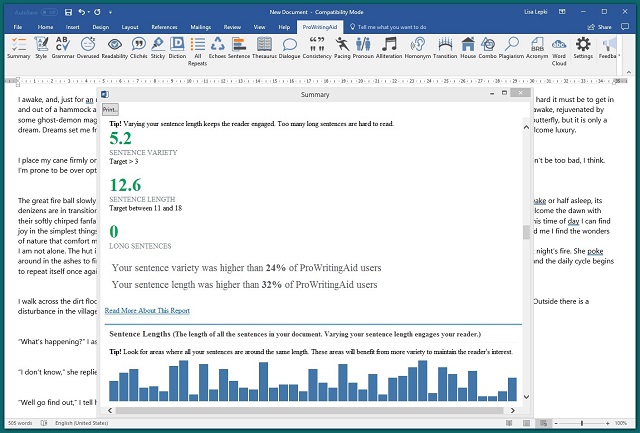Screen dimensions: 640x433
Task: Open the File menu
Action: coord(18,27)
